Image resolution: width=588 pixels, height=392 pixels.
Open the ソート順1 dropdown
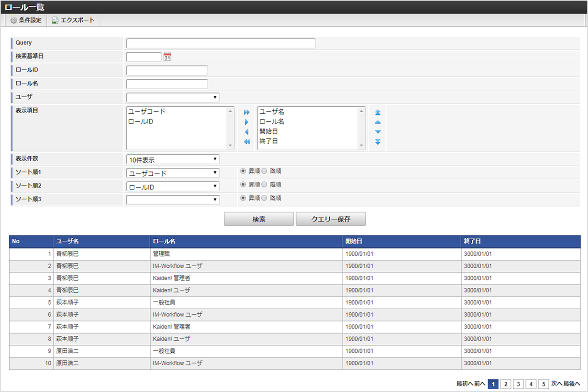tap(173, 173)
